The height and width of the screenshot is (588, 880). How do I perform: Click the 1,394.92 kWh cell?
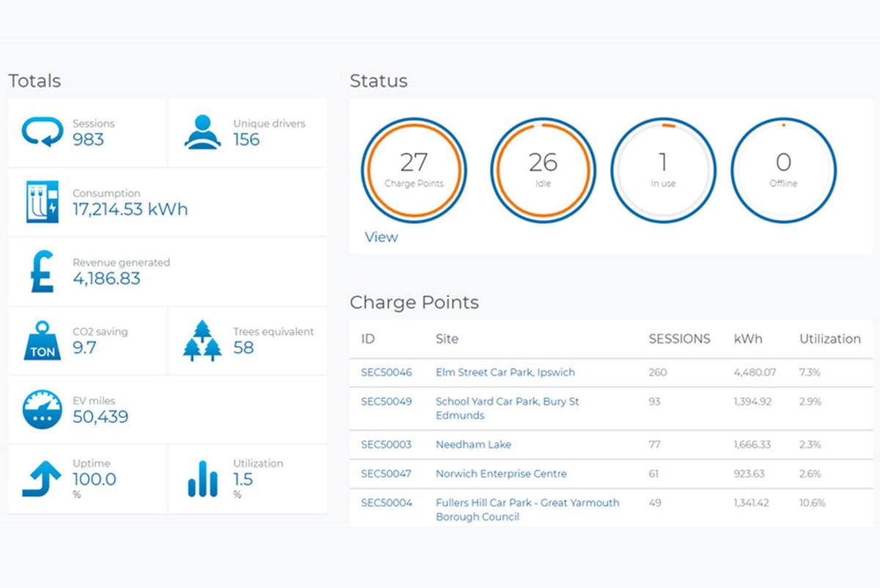(754, 402)
